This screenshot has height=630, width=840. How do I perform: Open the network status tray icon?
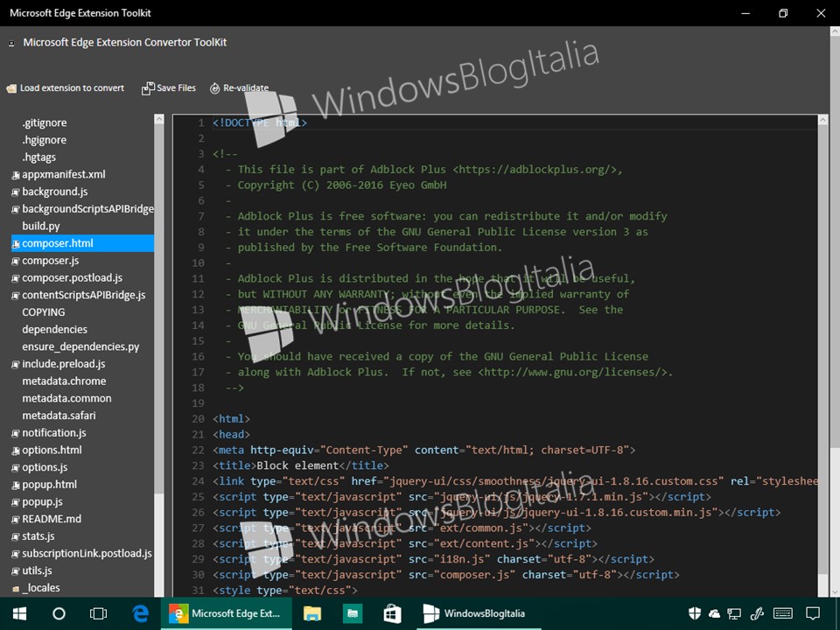point(734,614)
